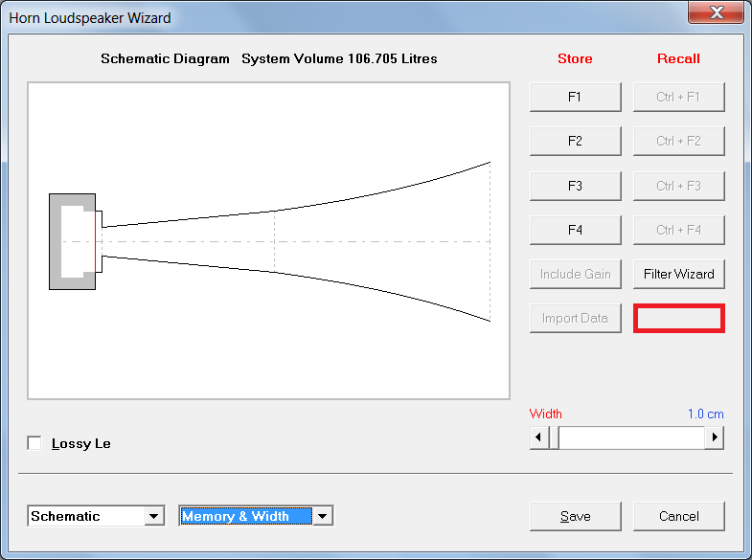This screenshot has height=560, width=752.
Task: Click the Ctrl + F2 recall button
Action: pos(678,141)
